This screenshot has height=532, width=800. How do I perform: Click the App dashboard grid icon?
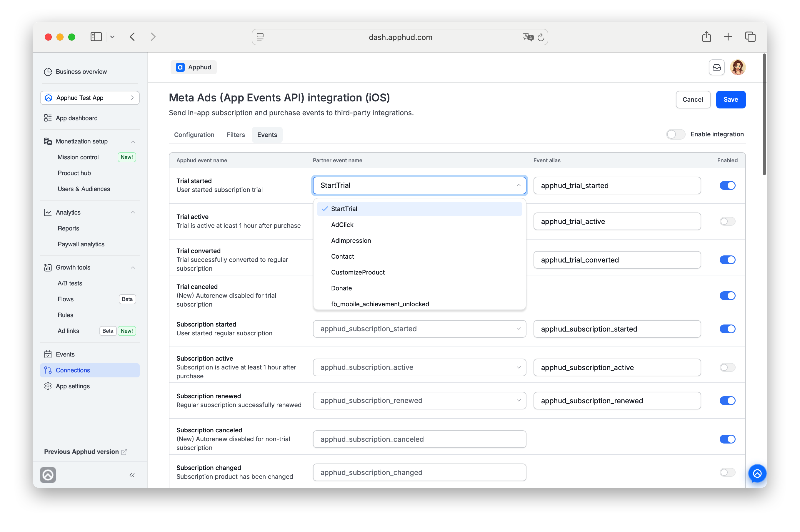(x=48, y=118)
